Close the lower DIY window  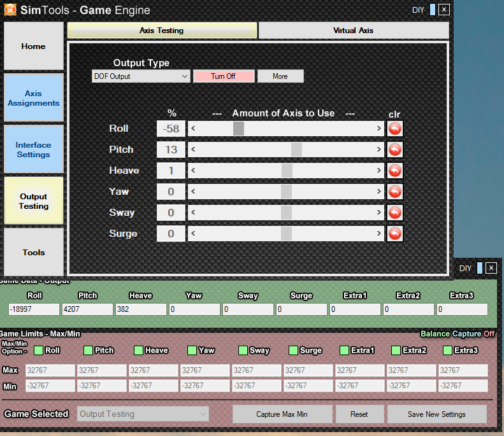(x=491, y=268)
